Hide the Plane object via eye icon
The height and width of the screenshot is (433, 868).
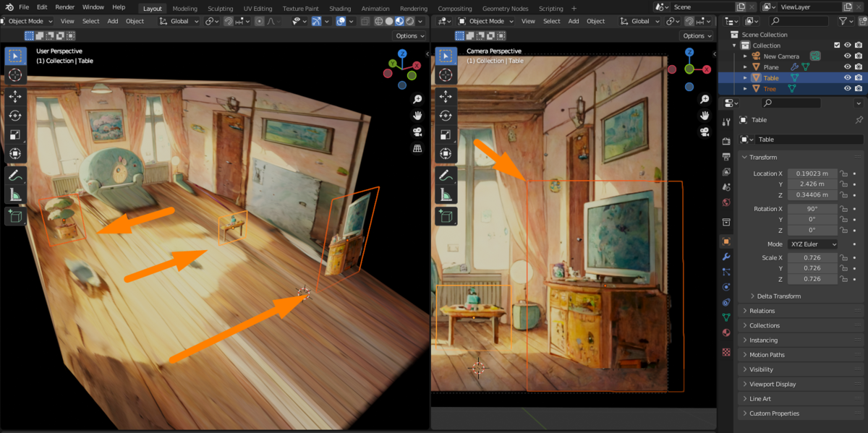[848, 67]
